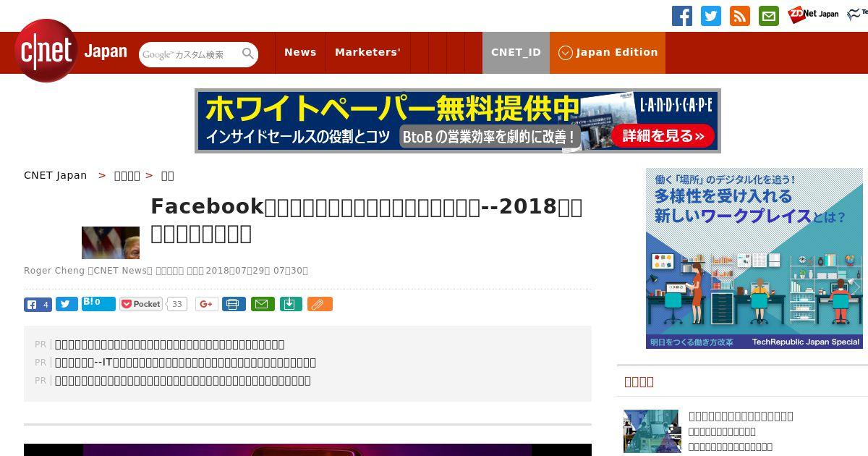
Task: Open the Facebook icon in top bar
Action: (x=682, y=16)
